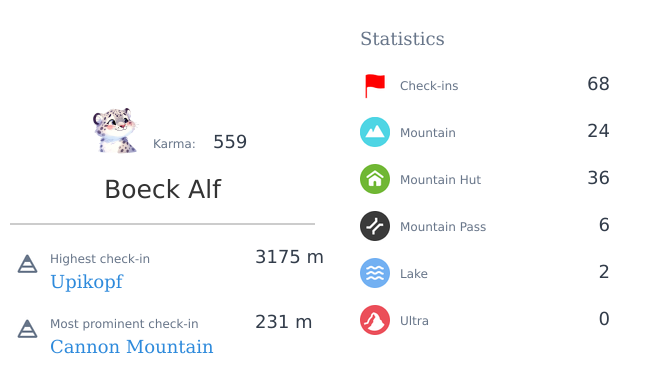Click the peak icon beside Most prominent check-in
Viewport: 650px width, 385px height.
click(27, 329)
